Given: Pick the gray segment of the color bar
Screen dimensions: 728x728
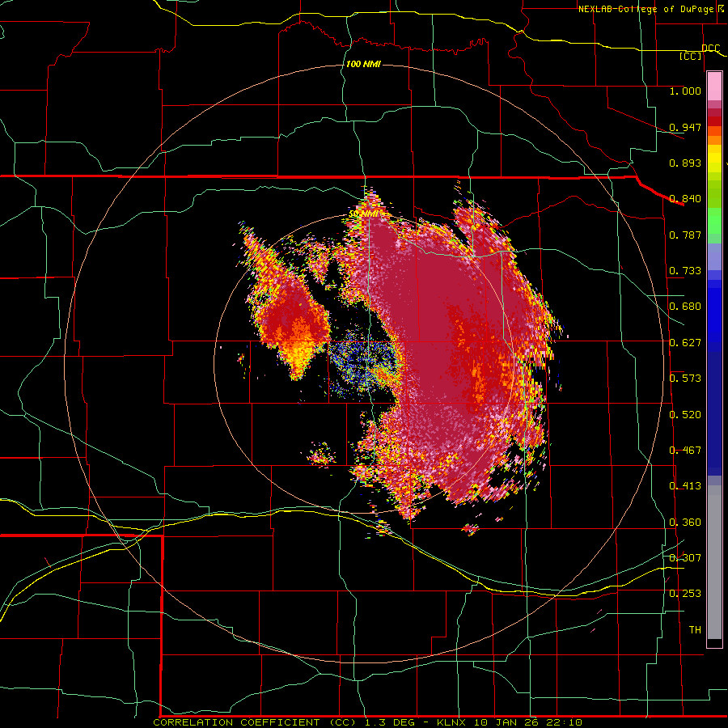Looking at the screenshot, I should [x=714, y=562].
